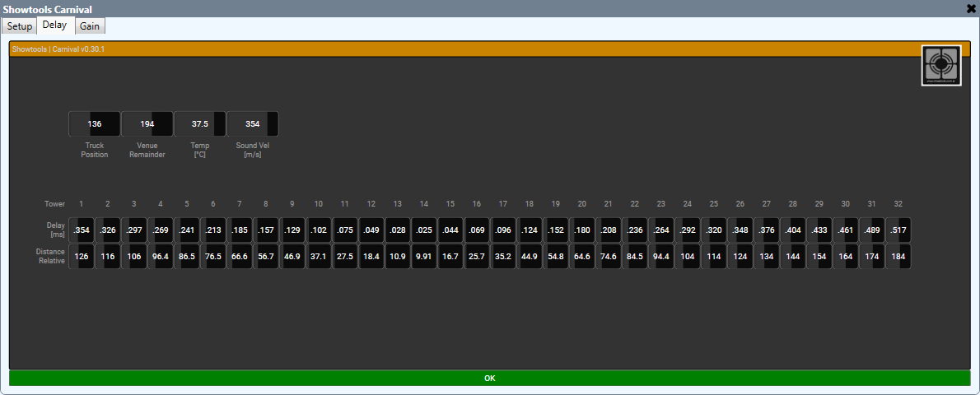Adjust the Temp value 37.5
Image resolution: width=980 pixels, height=395 pixels.
200,123
